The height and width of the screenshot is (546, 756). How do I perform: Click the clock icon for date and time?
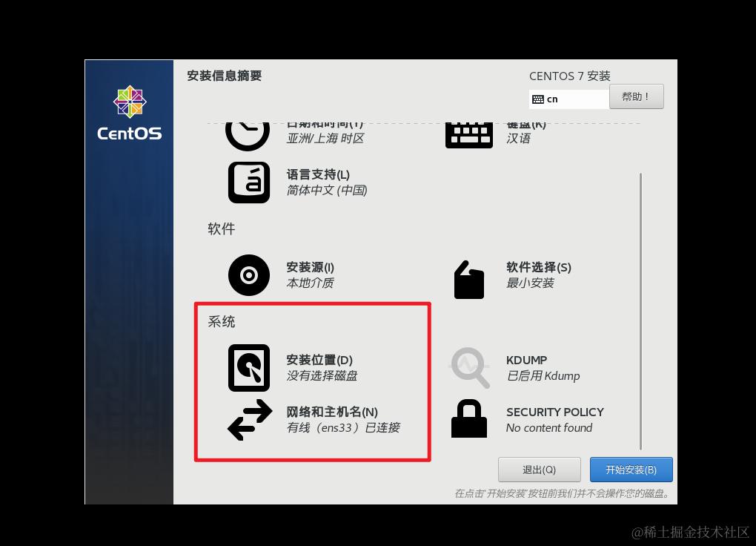coord(248,136)
